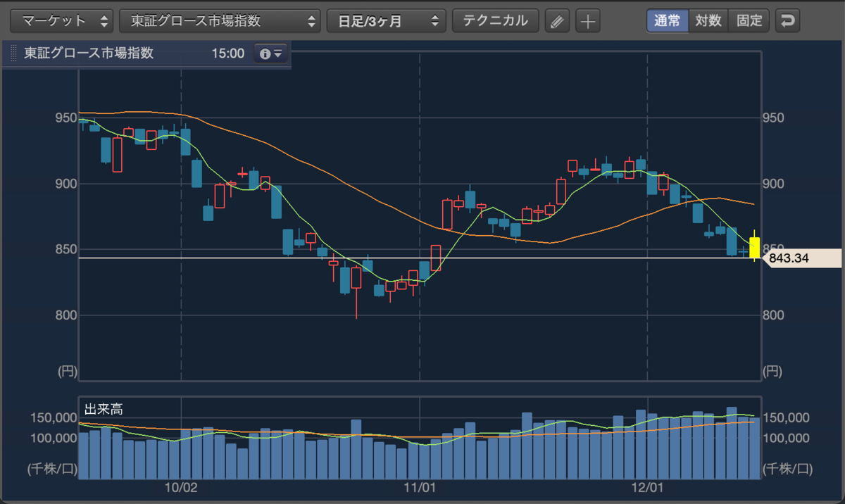845x504 pixels.
Task: Open the info dropdown next to 15:00
Action: click(270, 53)
